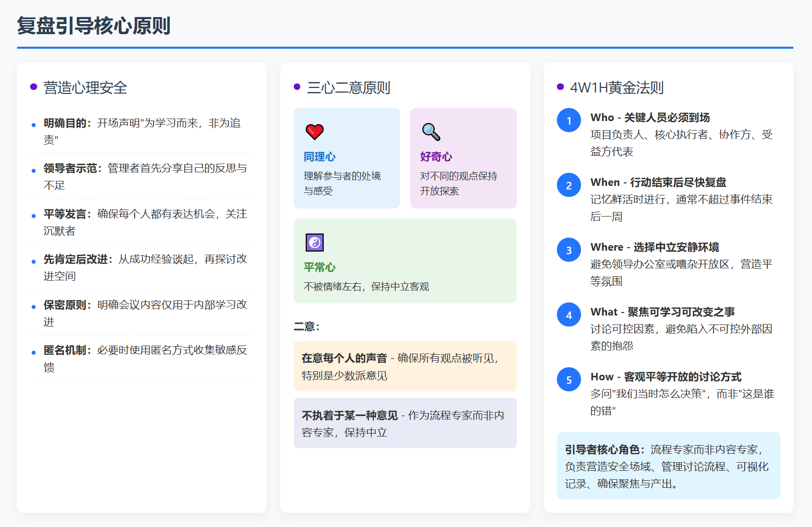Click the number 4 circle beside What
This screenshot has width=812, height=527.
tap(568, 315)
